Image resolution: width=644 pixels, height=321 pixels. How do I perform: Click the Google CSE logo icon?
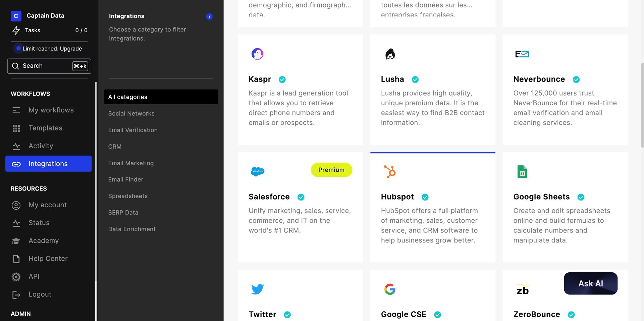(x=390, y=289)
